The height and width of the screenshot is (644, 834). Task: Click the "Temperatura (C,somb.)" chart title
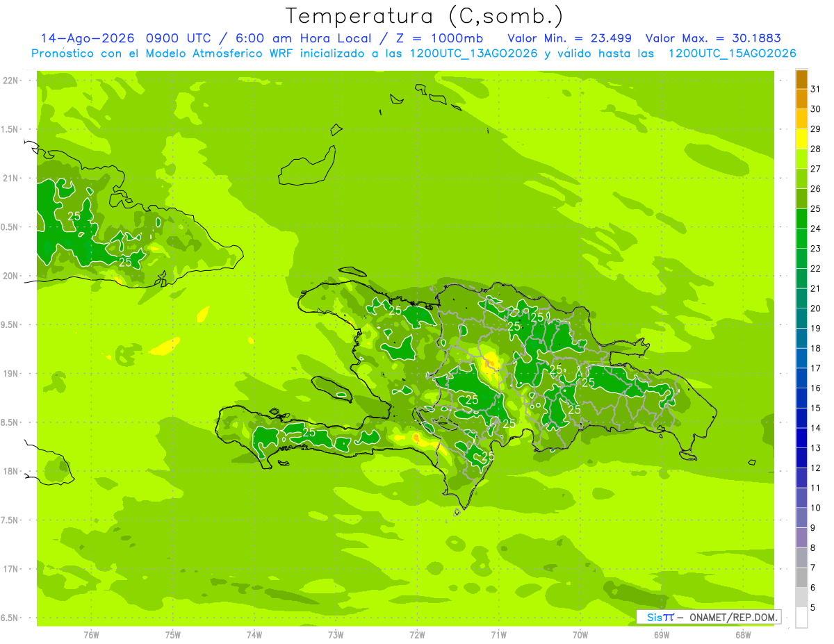coord(424,16)
